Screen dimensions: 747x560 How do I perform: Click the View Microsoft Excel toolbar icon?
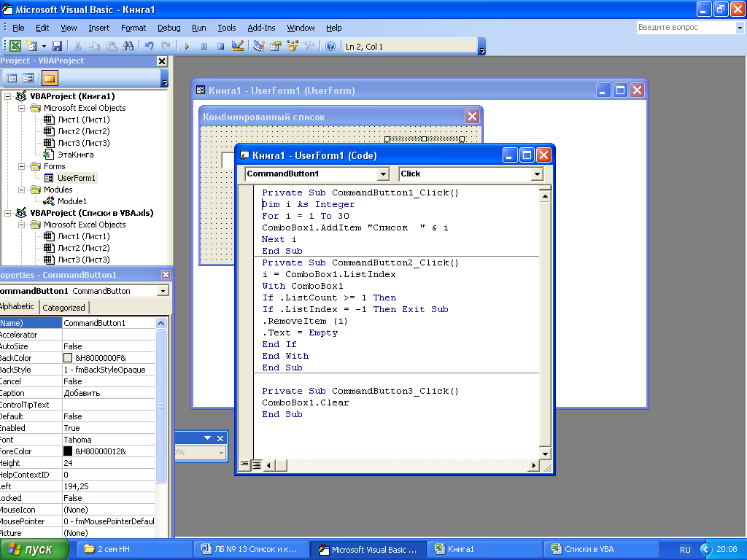click(15, 46)
